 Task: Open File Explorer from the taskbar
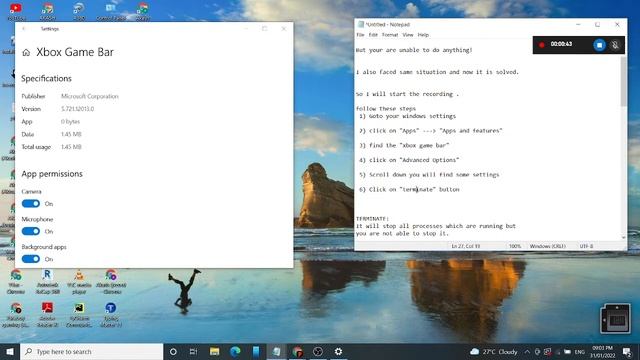click(214, 351)
